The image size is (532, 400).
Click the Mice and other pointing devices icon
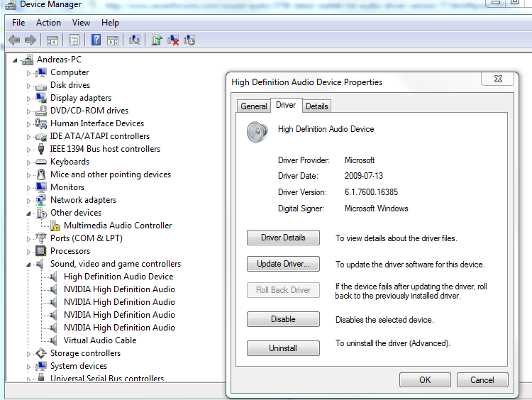41,174
